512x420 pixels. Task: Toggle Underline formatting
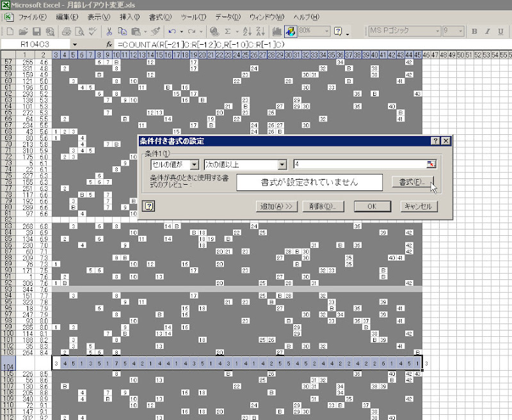tap(500, 31)
